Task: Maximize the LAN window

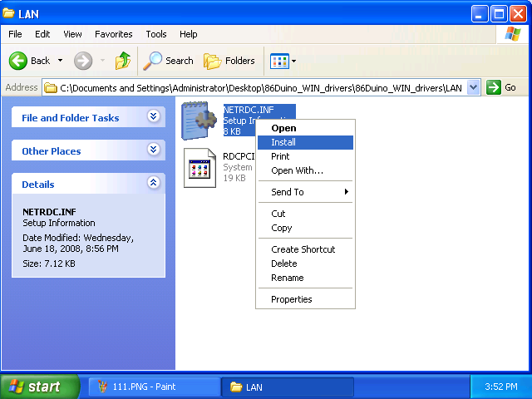Action: coord(499,14)
